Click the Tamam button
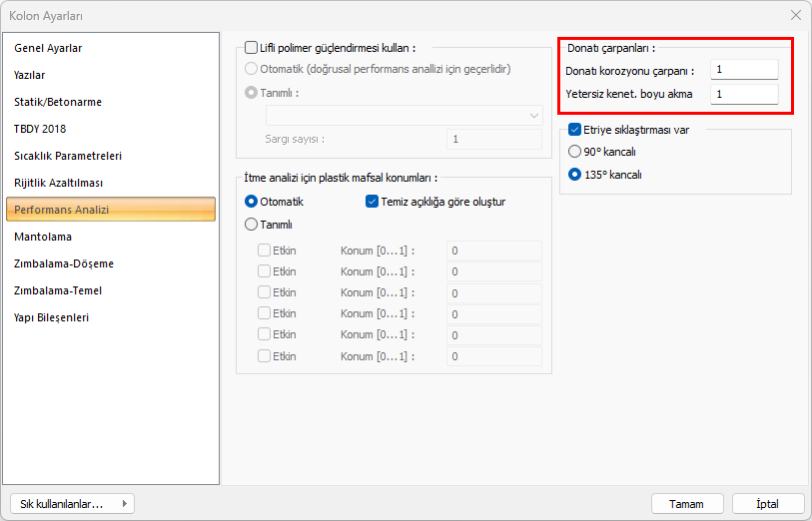812x521 pixels. 687,504
